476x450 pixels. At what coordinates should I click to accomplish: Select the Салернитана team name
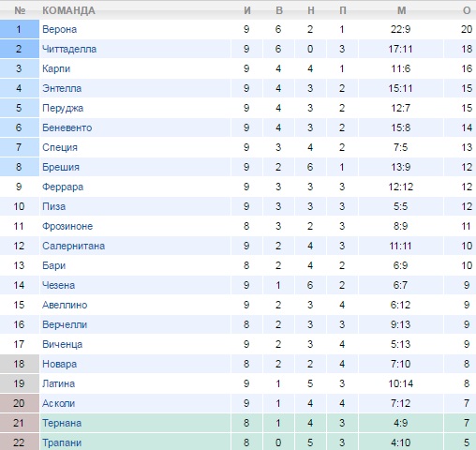tap(74, 246)
